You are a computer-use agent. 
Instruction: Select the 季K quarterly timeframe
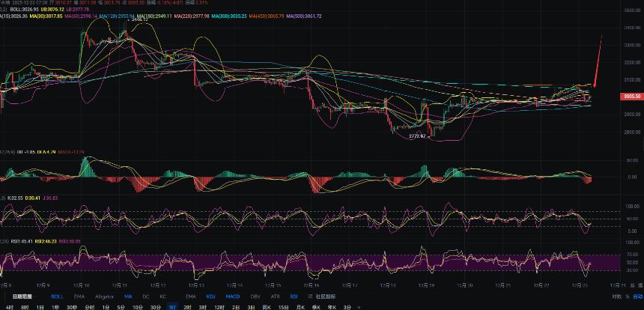click(316, 307)
